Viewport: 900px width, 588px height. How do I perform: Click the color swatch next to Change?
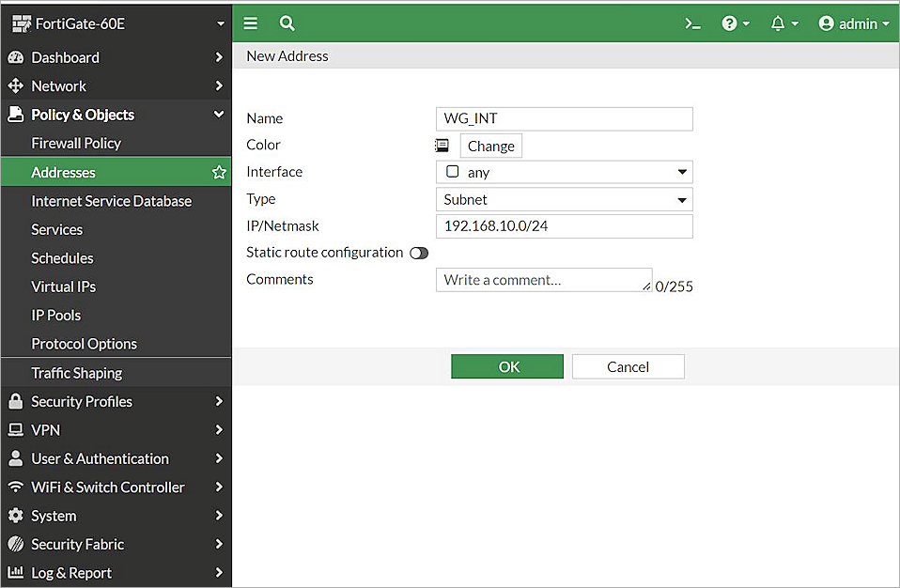point(442,145)
